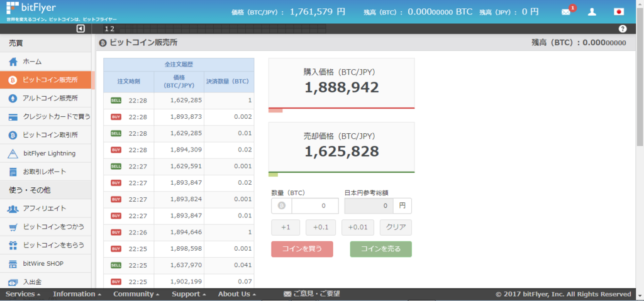Expand the Information footer menu
Screen dimensions: 644x301
77,294
